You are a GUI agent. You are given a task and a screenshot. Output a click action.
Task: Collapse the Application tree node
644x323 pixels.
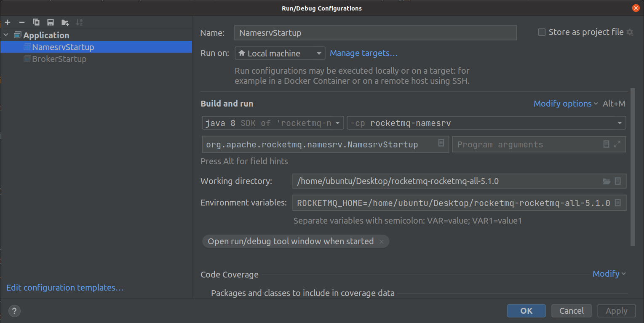tap(6, 35)
